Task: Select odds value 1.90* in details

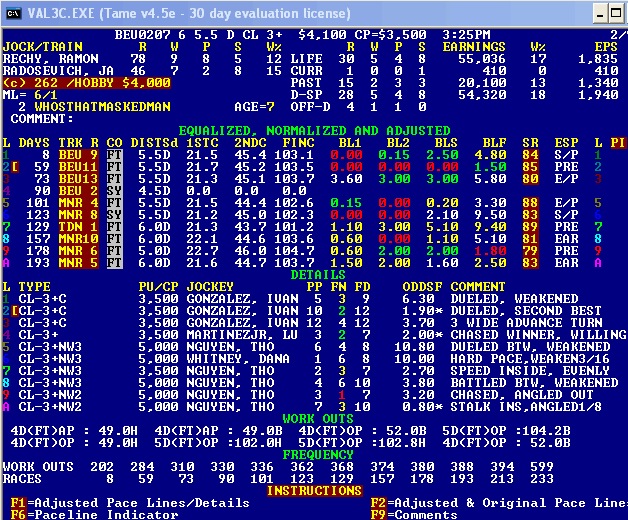Action: pos(423,311)
